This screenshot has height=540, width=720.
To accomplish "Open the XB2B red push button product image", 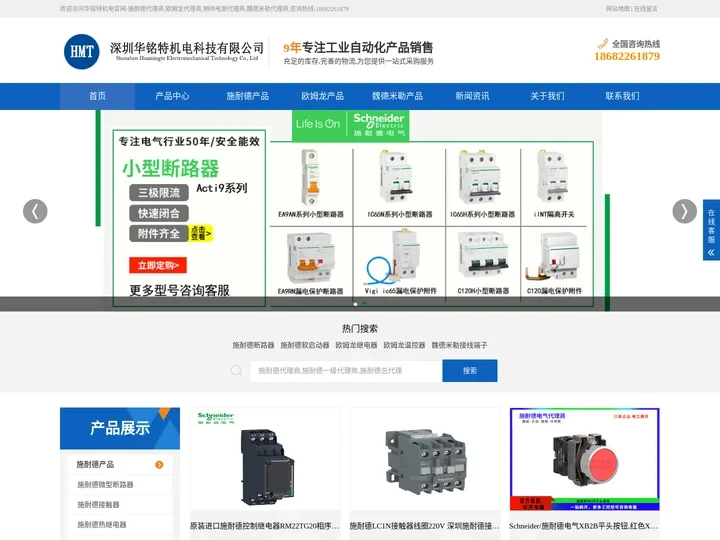I will click(585, 459).
